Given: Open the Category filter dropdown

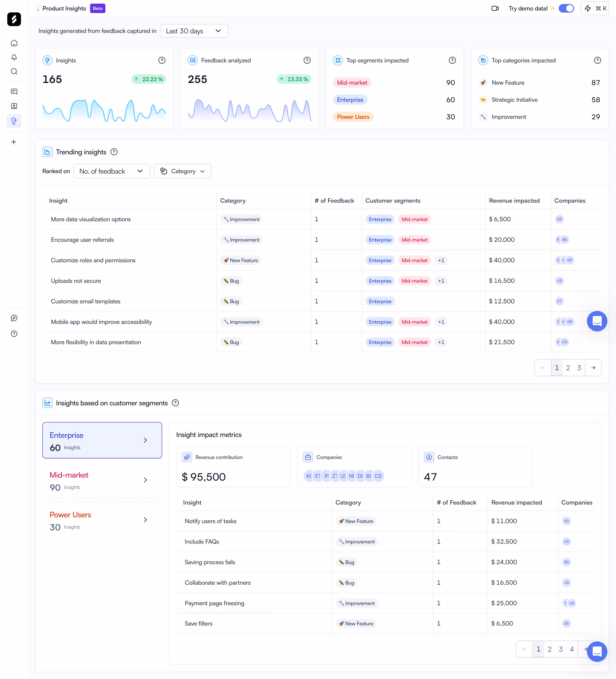Looking at the screenshot, I should (182, 171).
